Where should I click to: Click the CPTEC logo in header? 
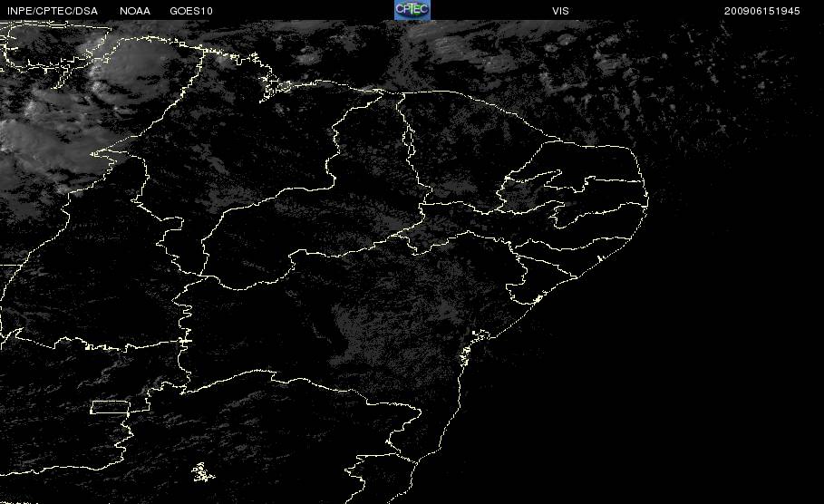pyautogui.click(x=412, y=9)
